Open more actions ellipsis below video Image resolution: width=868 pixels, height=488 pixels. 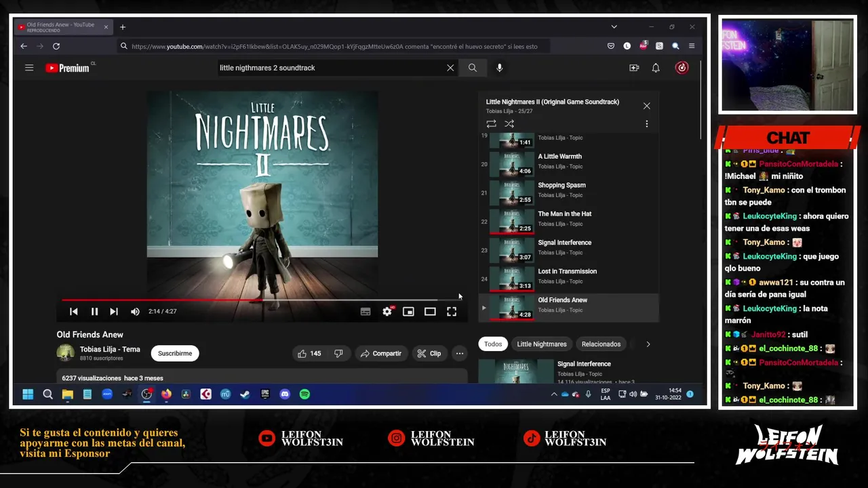(x=459, y=353)
